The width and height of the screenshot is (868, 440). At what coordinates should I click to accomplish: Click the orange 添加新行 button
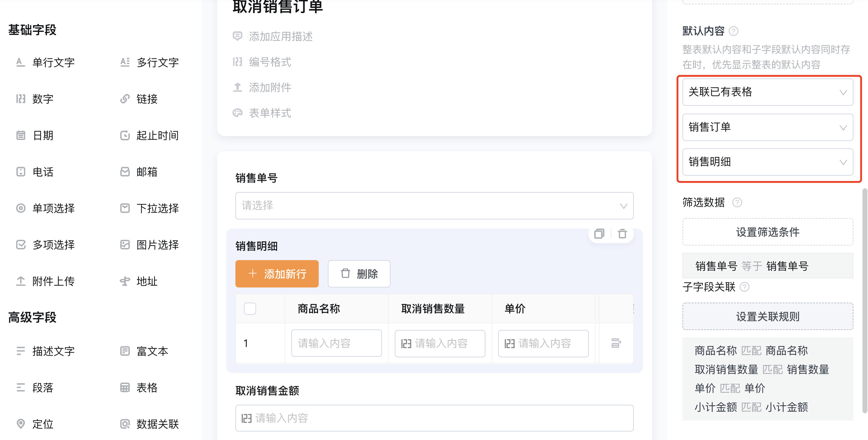pyautogui.click(x=277, y=274)
